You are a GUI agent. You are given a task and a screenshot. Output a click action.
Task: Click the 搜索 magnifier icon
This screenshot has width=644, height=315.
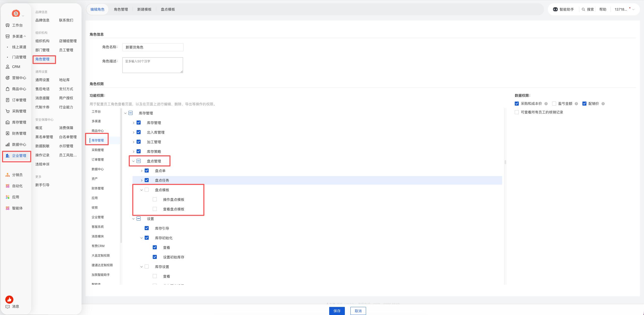(583, 9)
